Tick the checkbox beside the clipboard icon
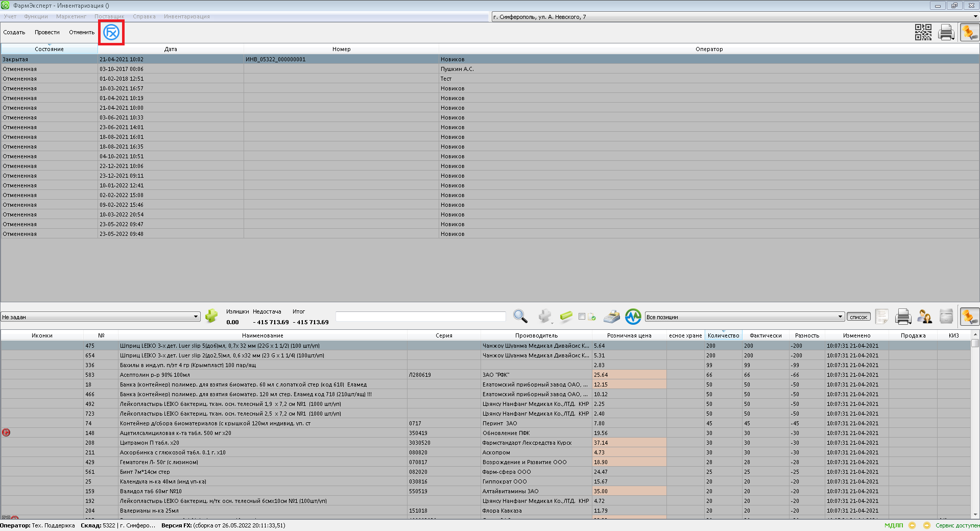 [x=582, y=317]
